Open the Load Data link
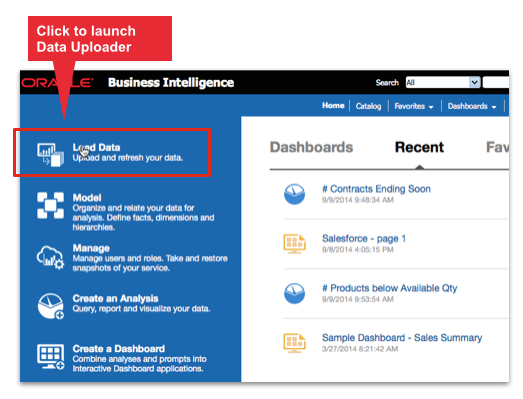The width and height of the screenshot is (523, 399). 96,147
